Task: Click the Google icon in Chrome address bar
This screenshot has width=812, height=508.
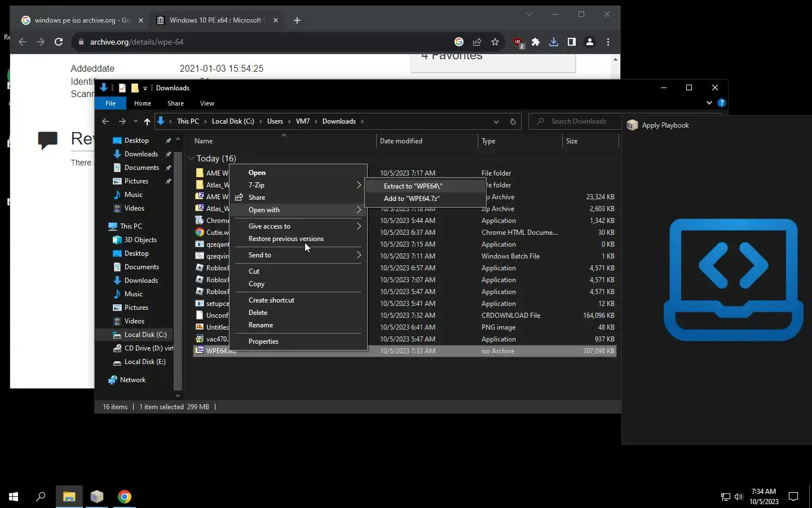Action: pos(459,42)
